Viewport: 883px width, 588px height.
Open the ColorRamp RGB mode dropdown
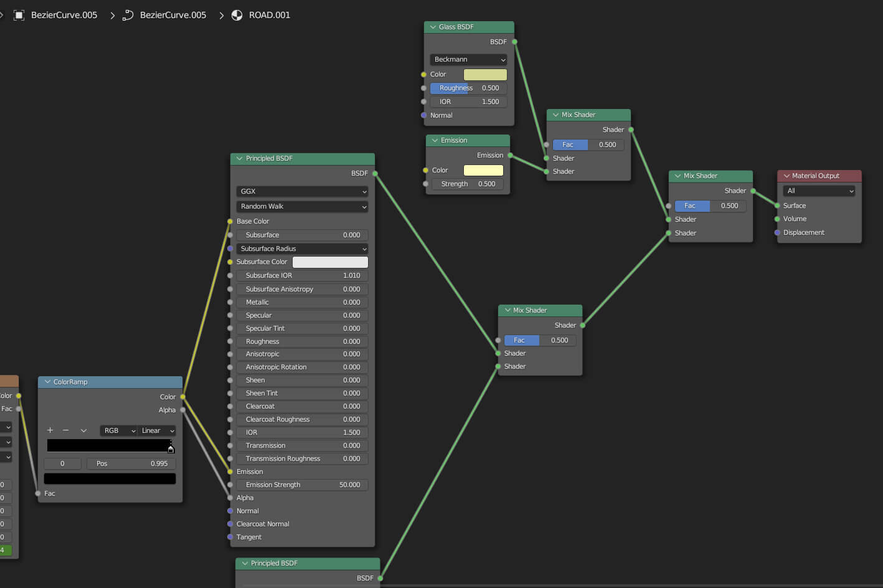tap(119, 430)
